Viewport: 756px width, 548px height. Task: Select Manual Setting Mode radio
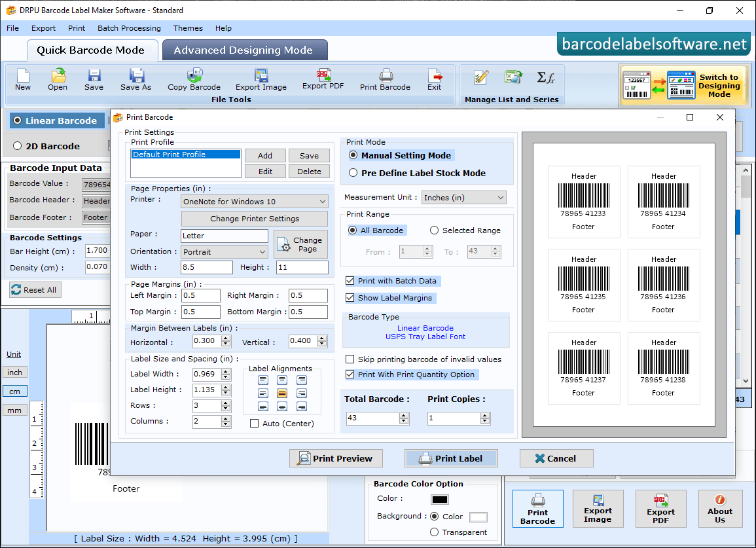click(x=353, y=155)
